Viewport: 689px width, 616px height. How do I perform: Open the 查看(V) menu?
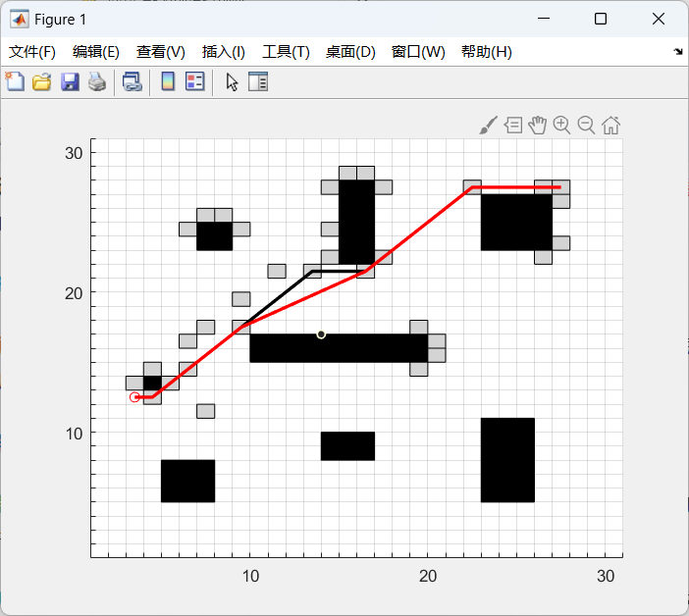(x=160, y=52)
